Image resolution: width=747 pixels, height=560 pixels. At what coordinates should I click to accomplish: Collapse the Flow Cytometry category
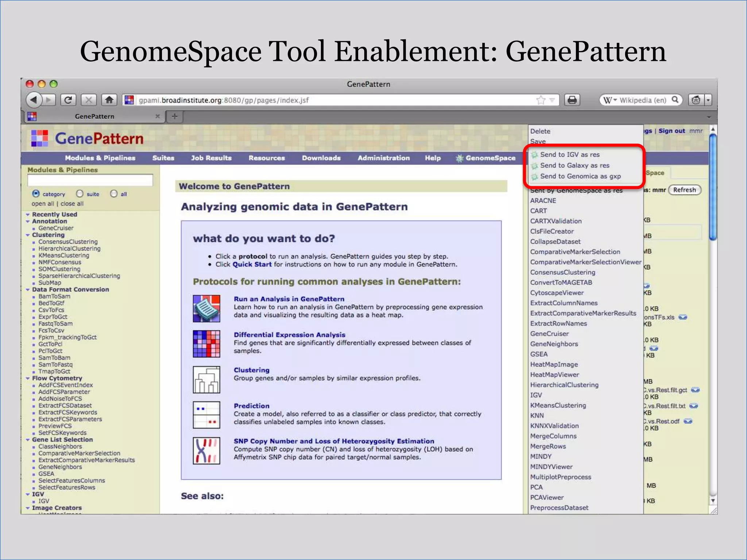[x=28, y=378]
